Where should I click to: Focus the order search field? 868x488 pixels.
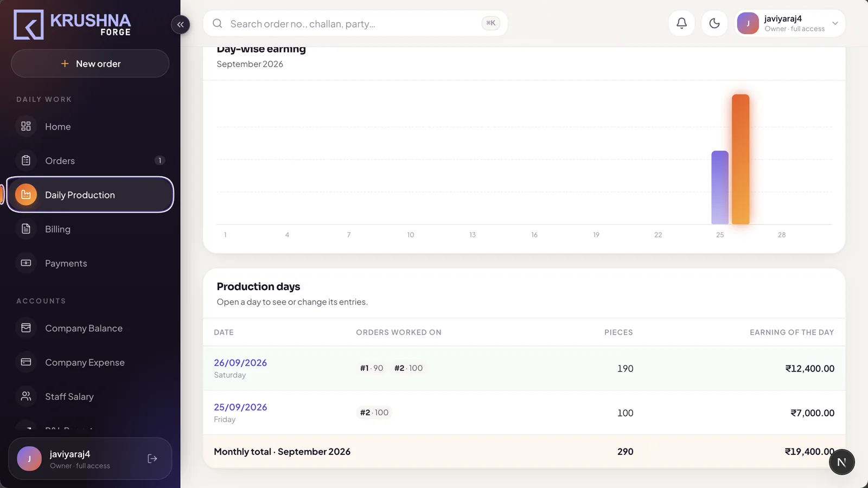tap(355, 23)
